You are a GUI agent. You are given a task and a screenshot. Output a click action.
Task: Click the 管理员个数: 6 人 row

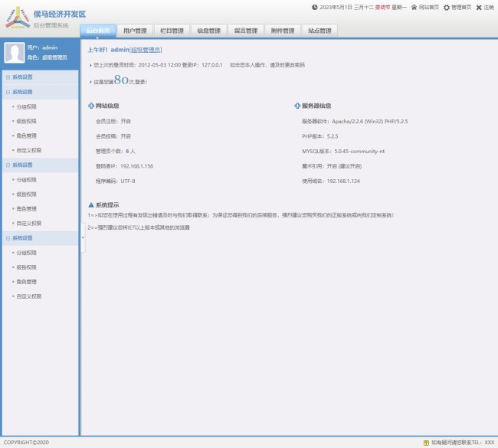click(x=116, y=151)
